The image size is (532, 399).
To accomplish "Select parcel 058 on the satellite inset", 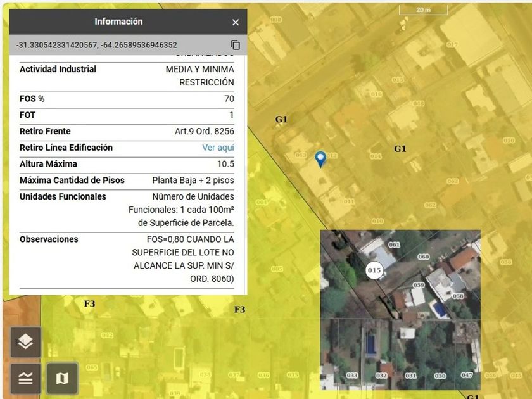I will (458, 296).
